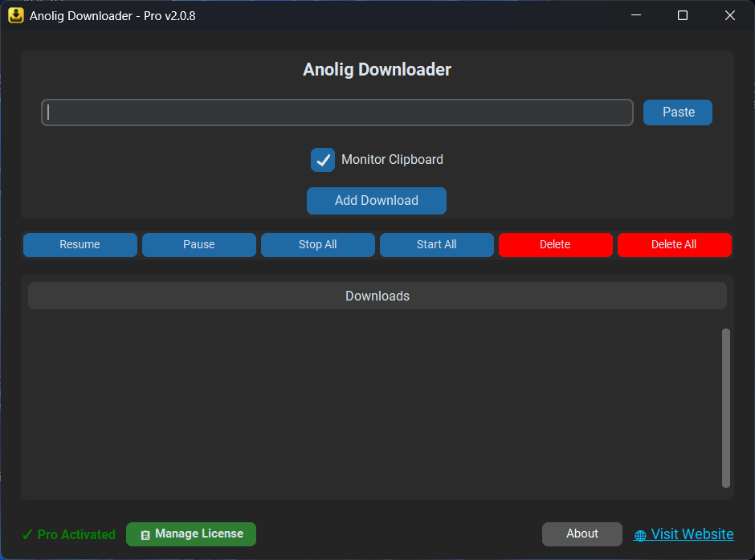Image resolution: width=755 pixels, height=560 pixels.
Task: Resume the selected download
Action: (x=80, y=244)
